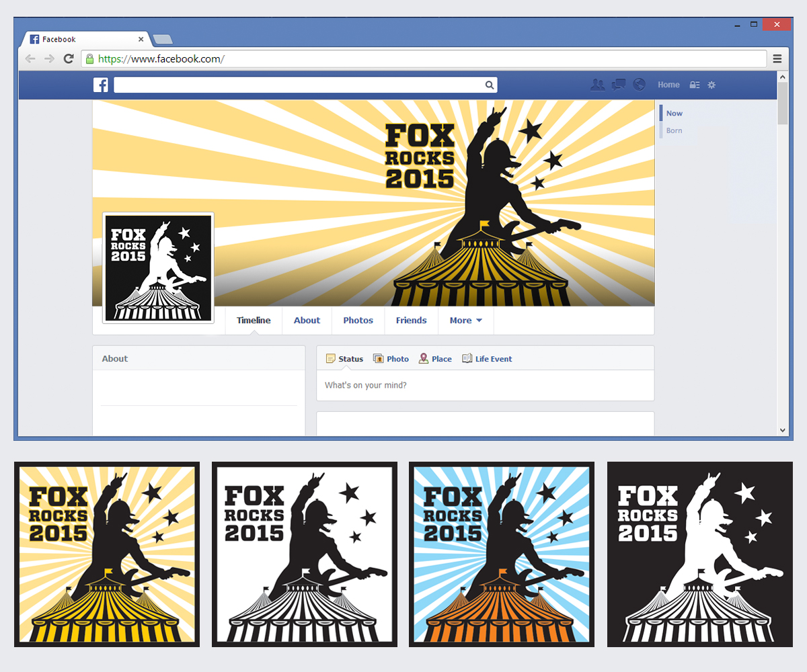Select the Status composer option

(x=344, y=359)
